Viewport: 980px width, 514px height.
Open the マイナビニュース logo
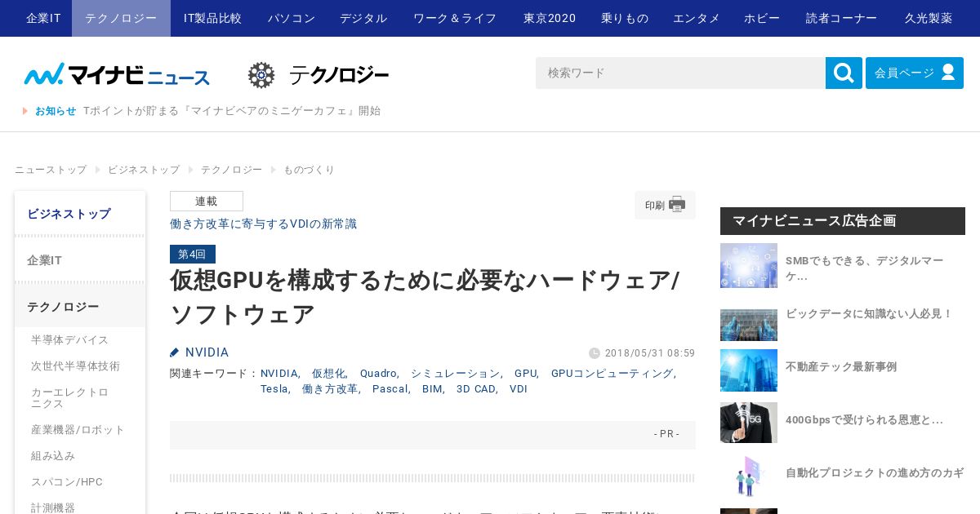[117, 74]
